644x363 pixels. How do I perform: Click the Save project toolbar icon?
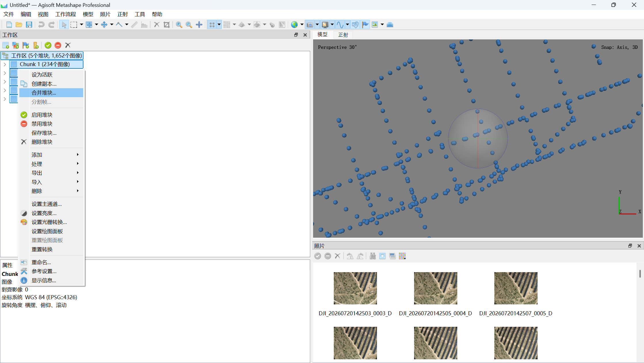point(29,25)
